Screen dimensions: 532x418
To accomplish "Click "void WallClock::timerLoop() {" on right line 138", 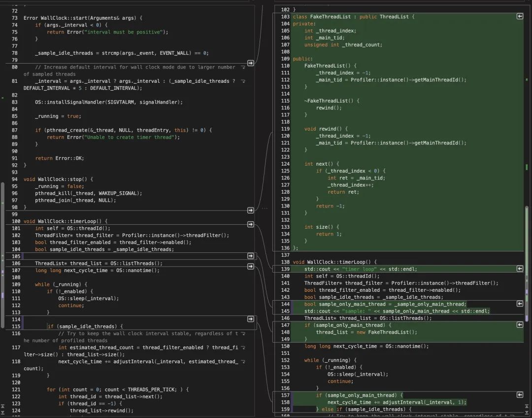I will point(334,262).
